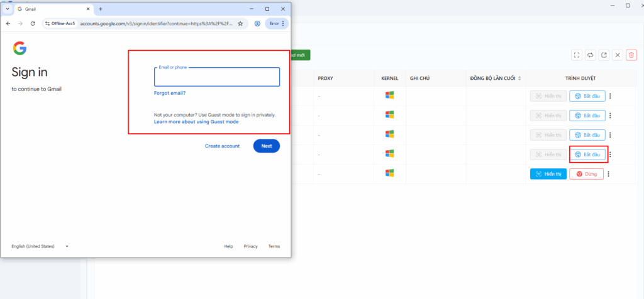Focus the Email or phone field
The image size is (644, 299).
pos(217,77)
